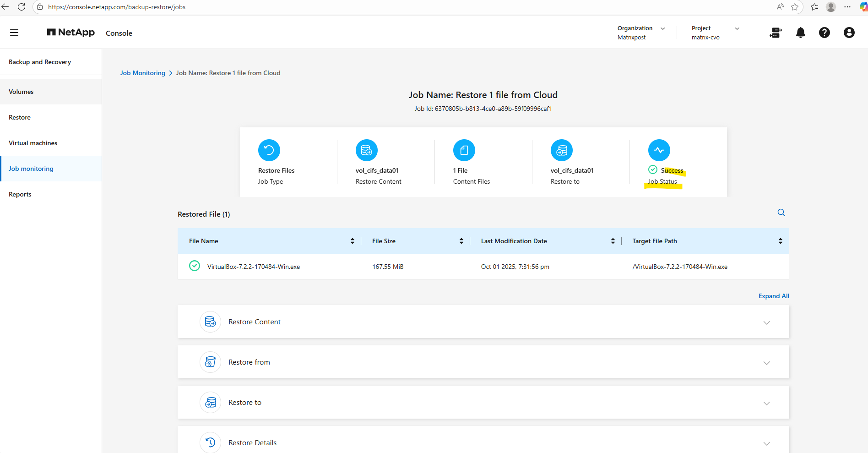Open Reports from the sidebar
868x453 pixels.
[20, 194]
